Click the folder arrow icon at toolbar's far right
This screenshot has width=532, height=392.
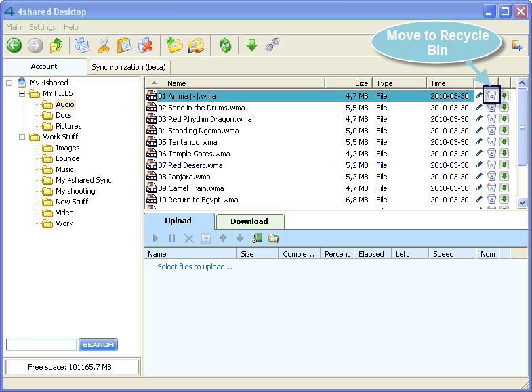pos(516,45)
